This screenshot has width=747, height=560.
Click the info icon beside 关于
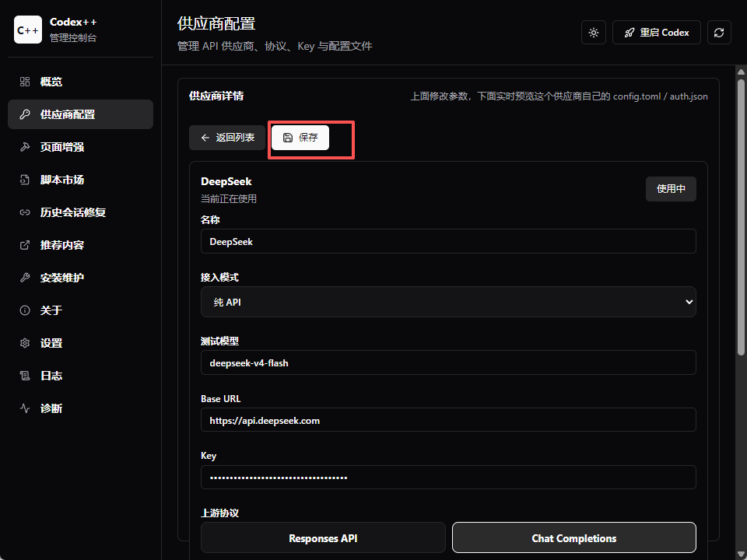pyautogui.click(x=25, y=310)
